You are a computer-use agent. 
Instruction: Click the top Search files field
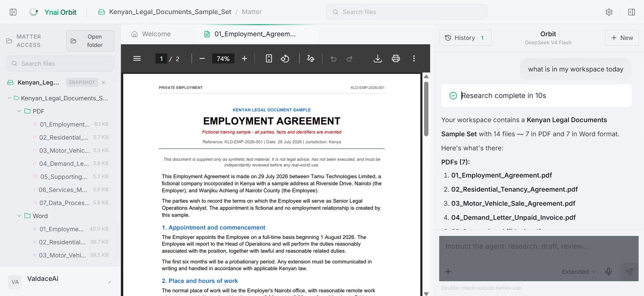click(x=407, y=12)
